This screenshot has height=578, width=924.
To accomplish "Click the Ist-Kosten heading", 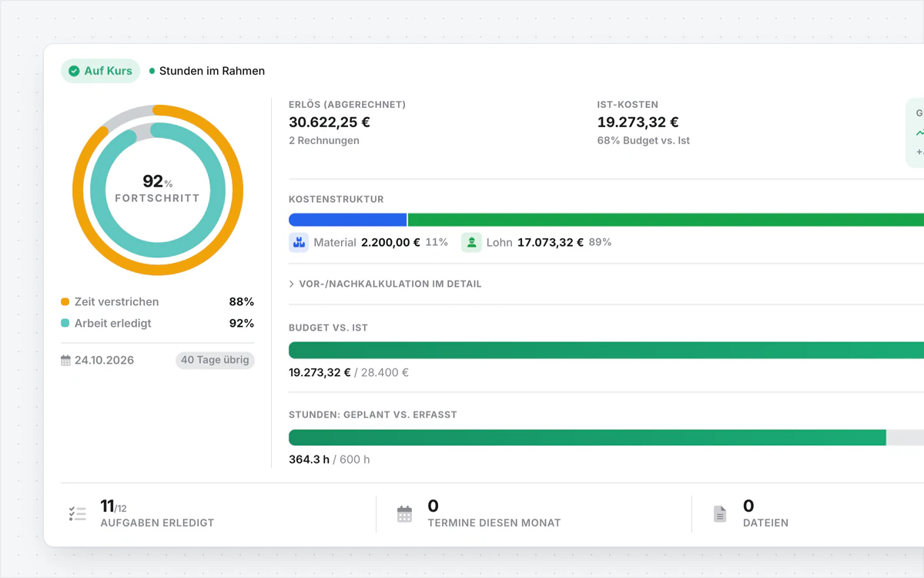I will coord(628,104).
